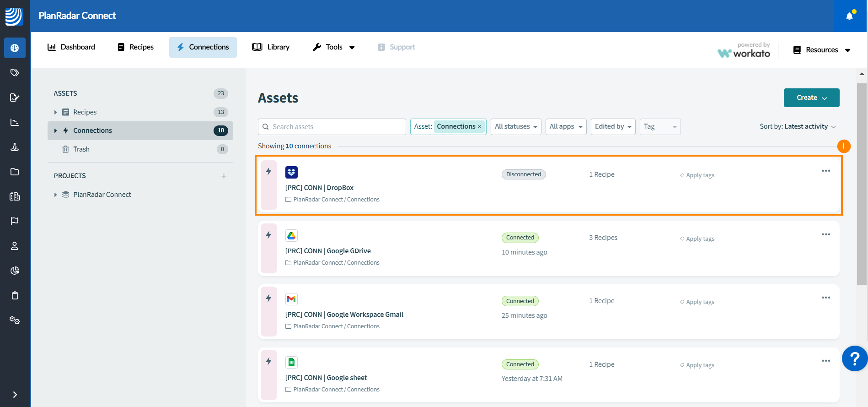Open the All statuses dropdown
The image size is (868, 407).
click(516, 127)
